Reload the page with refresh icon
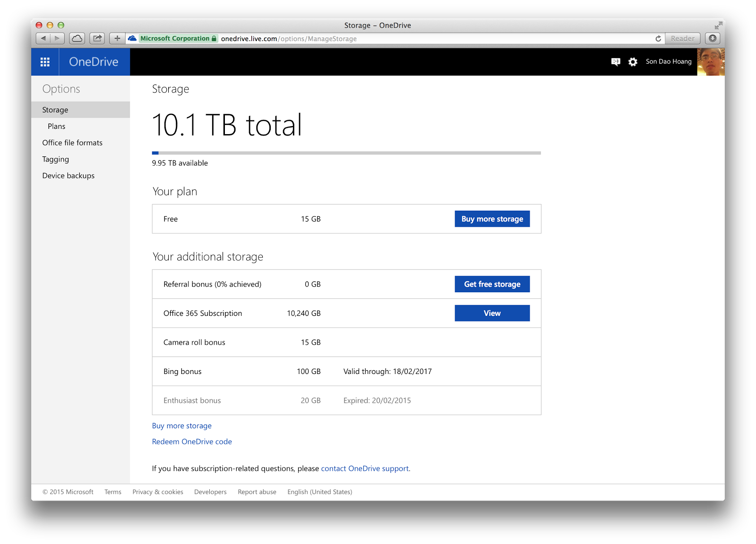756x544 pixels. point(658,39)
